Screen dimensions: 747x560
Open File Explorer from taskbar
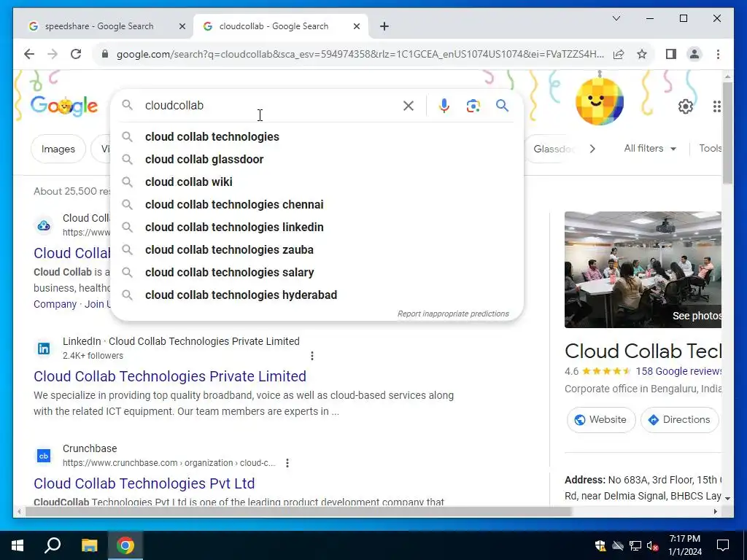pos(89,545)
